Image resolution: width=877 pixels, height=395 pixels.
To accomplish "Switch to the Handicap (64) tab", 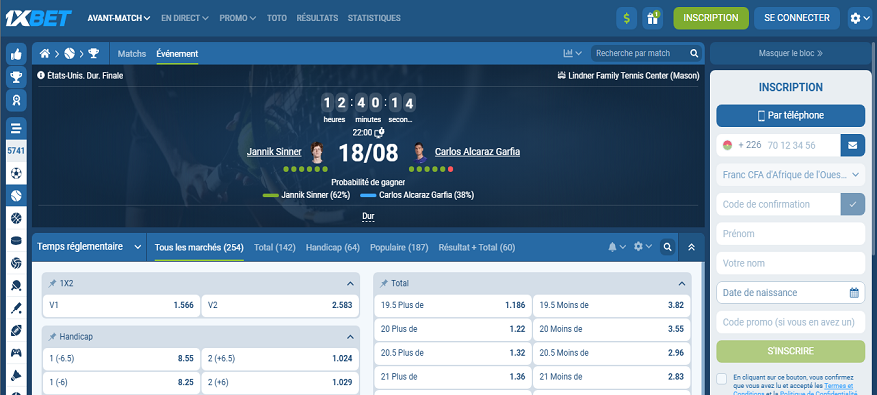I will pos(333,247).
